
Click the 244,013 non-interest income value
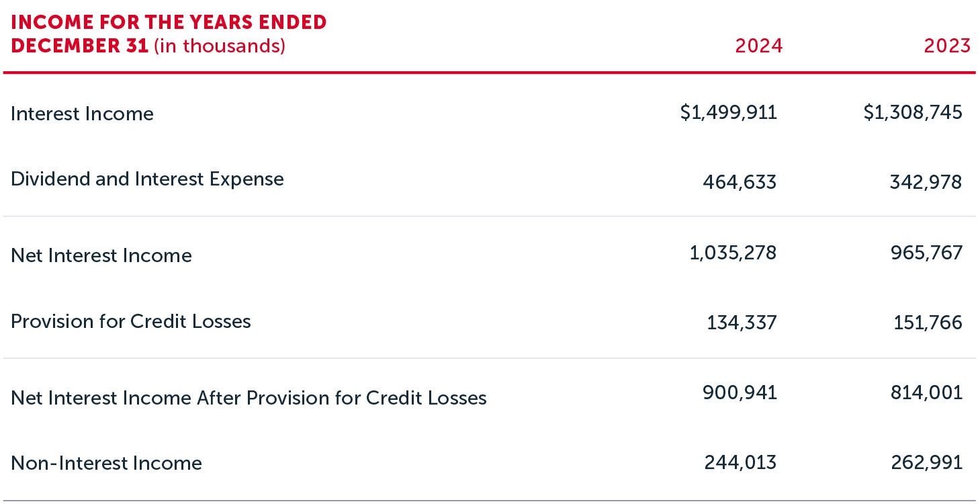tap(740, 462)
